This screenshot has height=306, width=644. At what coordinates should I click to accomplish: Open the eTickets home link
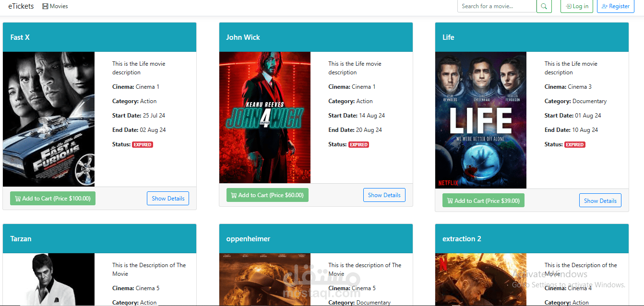(21, 6)
